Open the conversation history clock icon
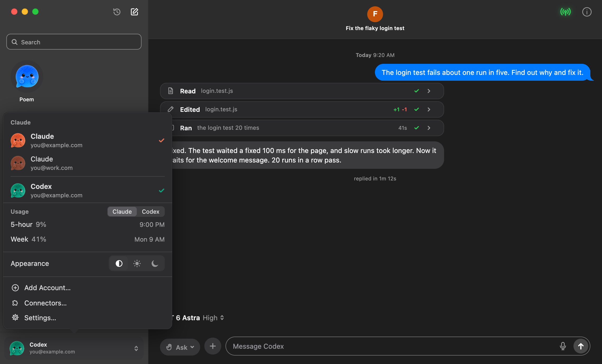 coord(117,12)
